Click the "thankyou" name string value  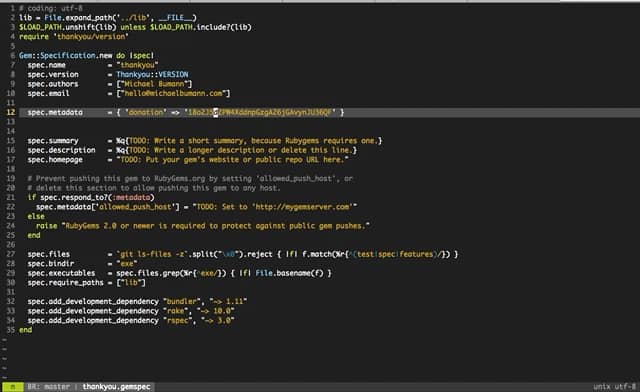tap(137, 65)
